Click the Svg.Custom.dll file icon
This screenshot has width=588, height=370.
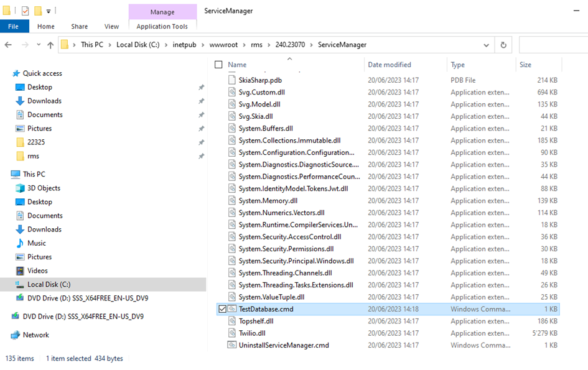[x=231, y=92]
